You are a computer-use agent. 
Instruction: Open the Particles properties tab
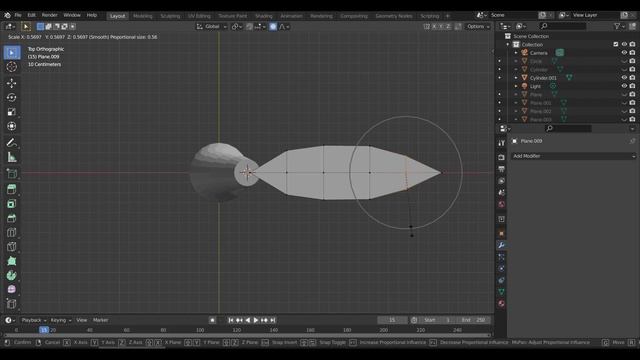click(502, 257)
